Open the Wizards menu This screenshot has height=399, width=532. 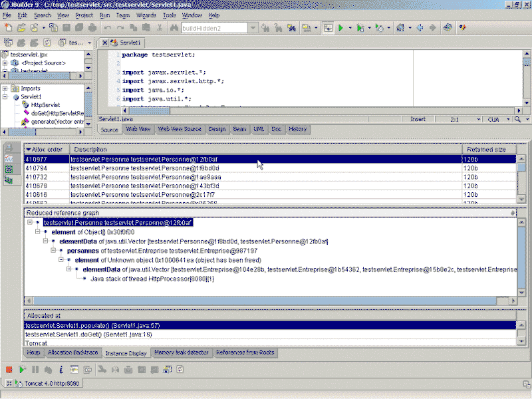coord(146,15)
